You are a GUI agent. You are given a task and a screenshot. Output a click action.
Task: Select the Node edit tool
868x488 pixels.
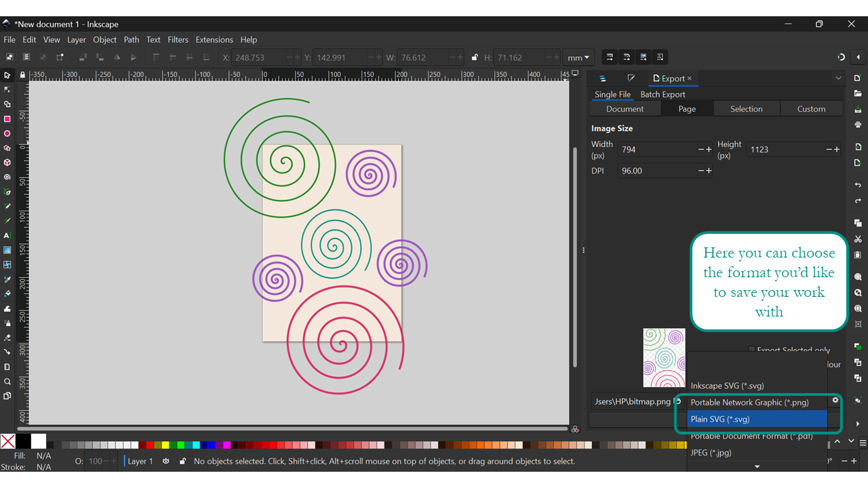tap(7, 89)
